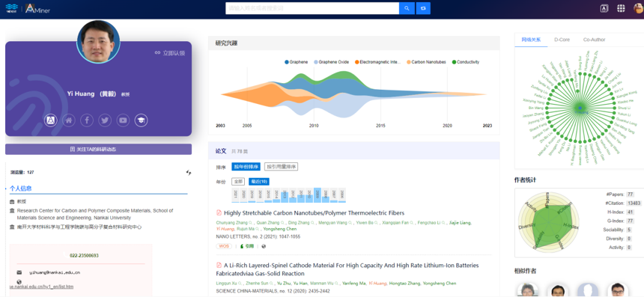Click the Facebook icon on profile card

click(x=87, y=120)
